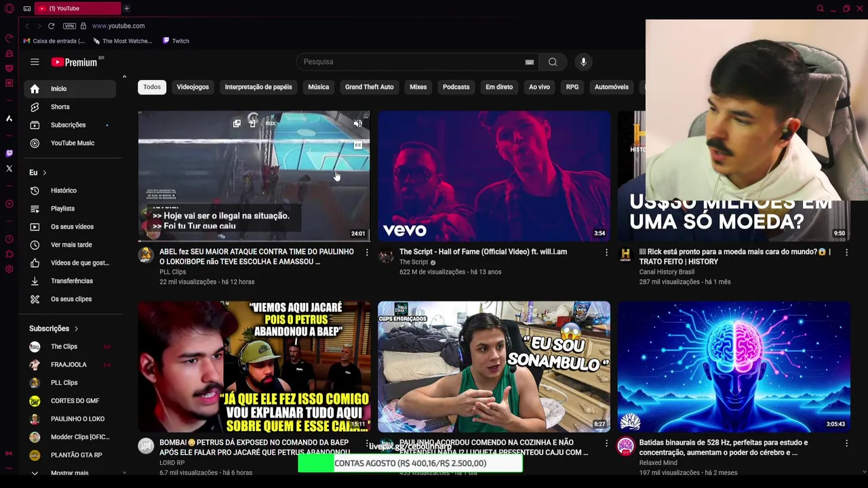The width and height of the screenshot is (868, 488).
Task: Open a new browser tab
Action: [x=126, y=8]
